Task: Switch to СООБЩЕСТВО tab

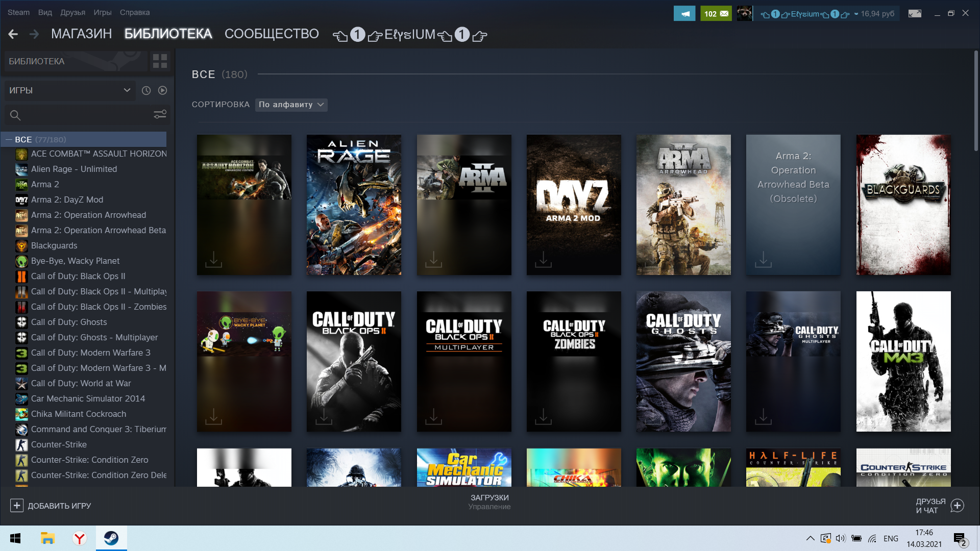Action: (272, 34)
